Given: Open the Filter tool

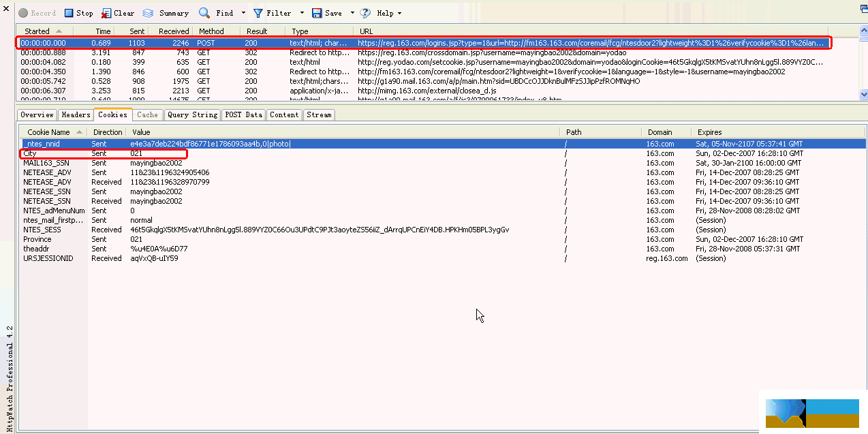Looking at the screenshot, I should tap(272, 13).
